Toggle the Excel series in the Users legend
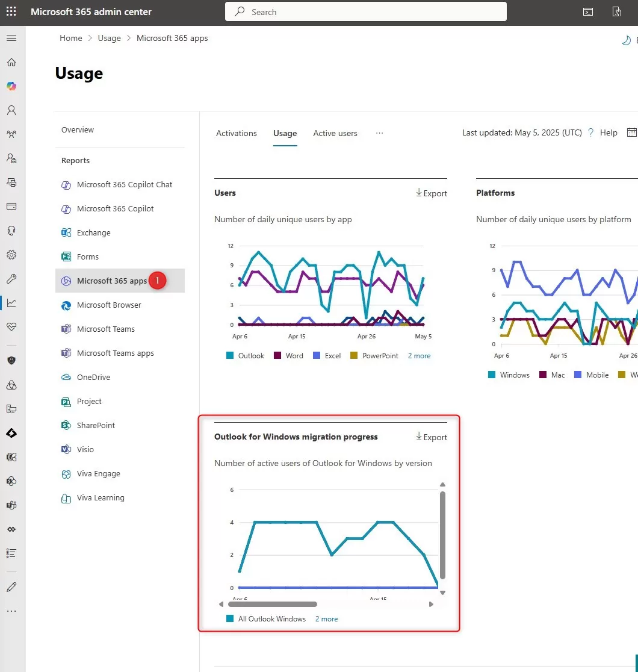Viewport: 638px width, 672px height. point(327,356)
